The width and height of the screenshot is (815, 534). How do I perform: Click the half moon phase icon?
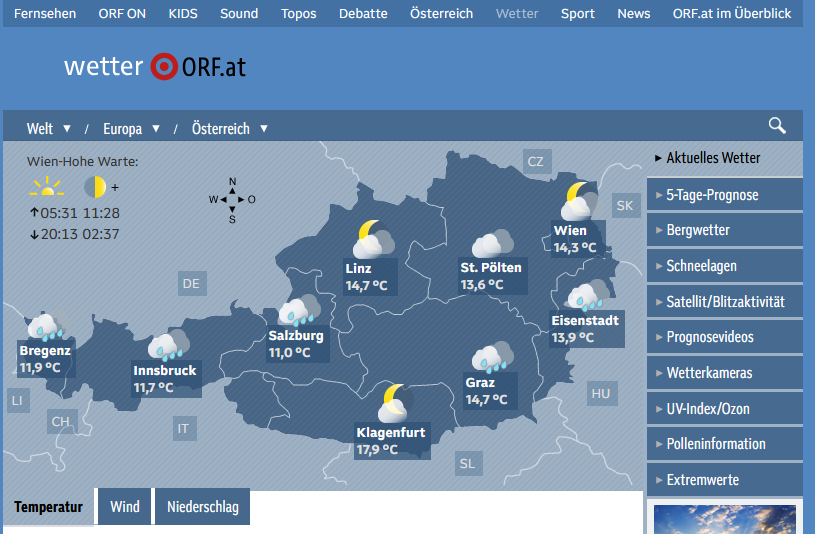(x=95, y=187)
